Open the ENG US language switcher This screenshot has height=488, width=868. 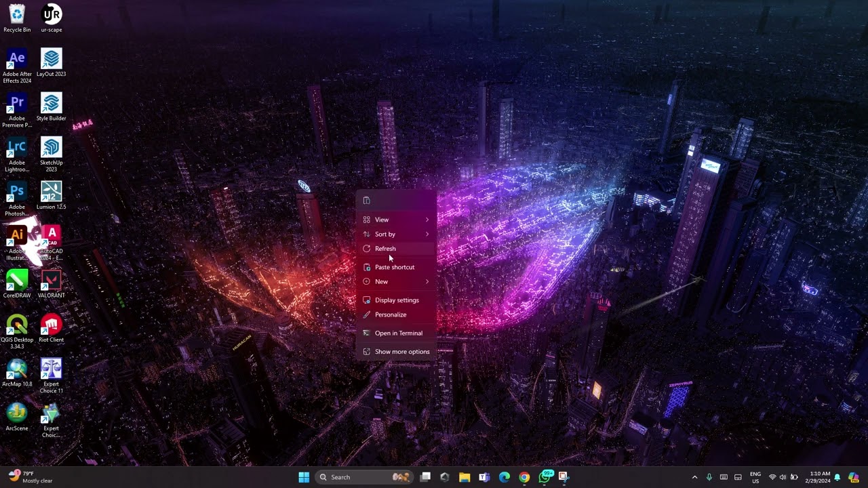755,477
